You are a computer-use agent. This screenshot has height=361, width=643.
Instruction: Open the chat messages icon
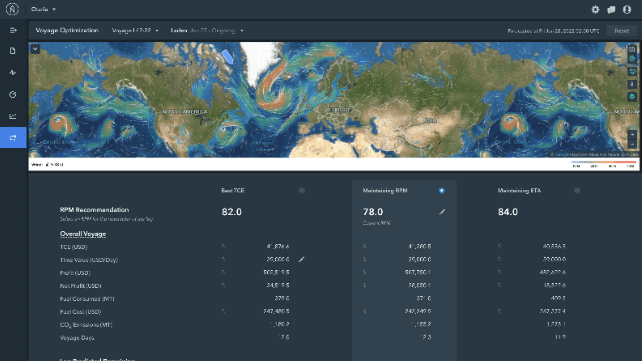[611, 9]
